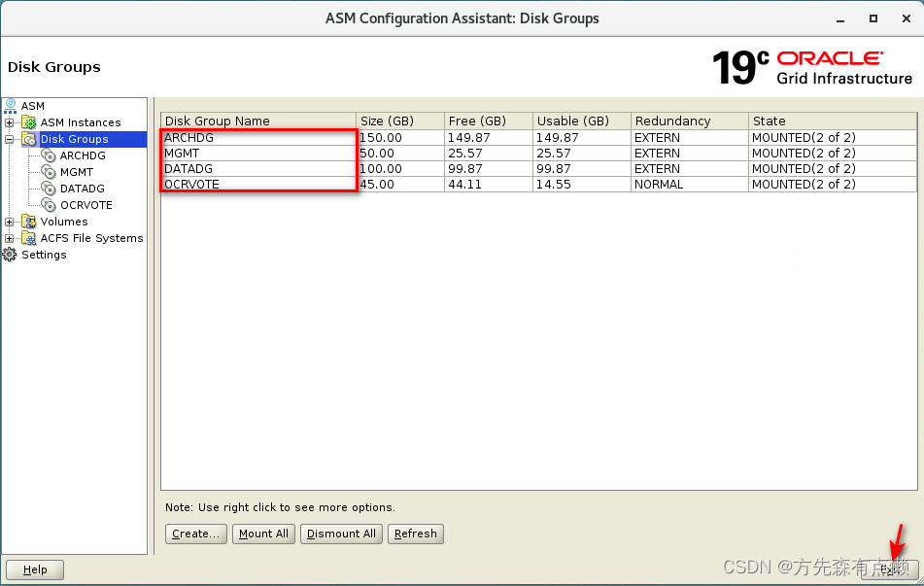Click the NORMAL redundancy cell
Screen dimensions: 924x586
tap(690, 184)
